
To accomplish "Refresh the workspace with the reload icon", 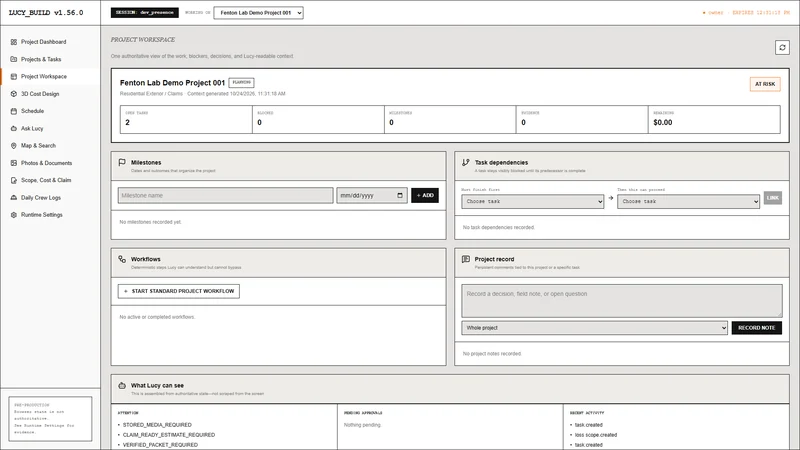I will [x=782, y=47].
